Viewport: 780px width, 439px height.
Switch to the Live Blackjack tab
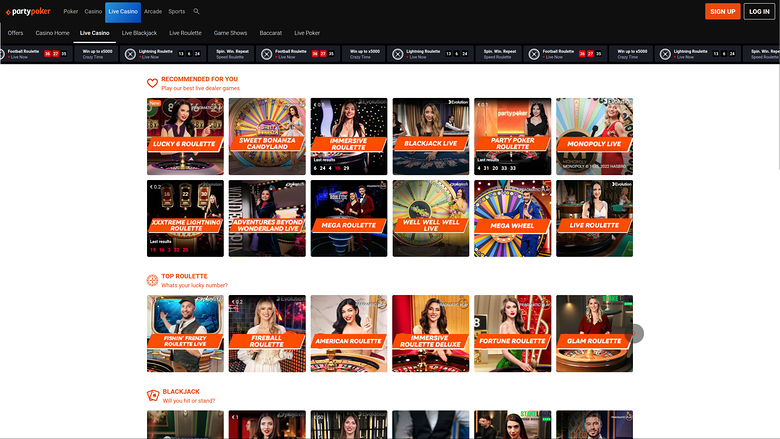click(139, 33)
